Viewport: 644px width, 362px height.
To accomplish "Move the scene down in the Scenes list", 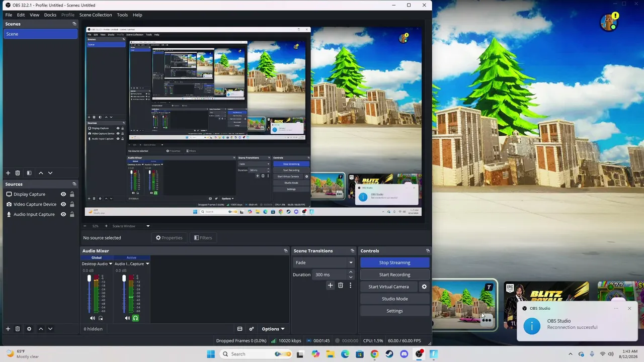I will tap(50, 173).
